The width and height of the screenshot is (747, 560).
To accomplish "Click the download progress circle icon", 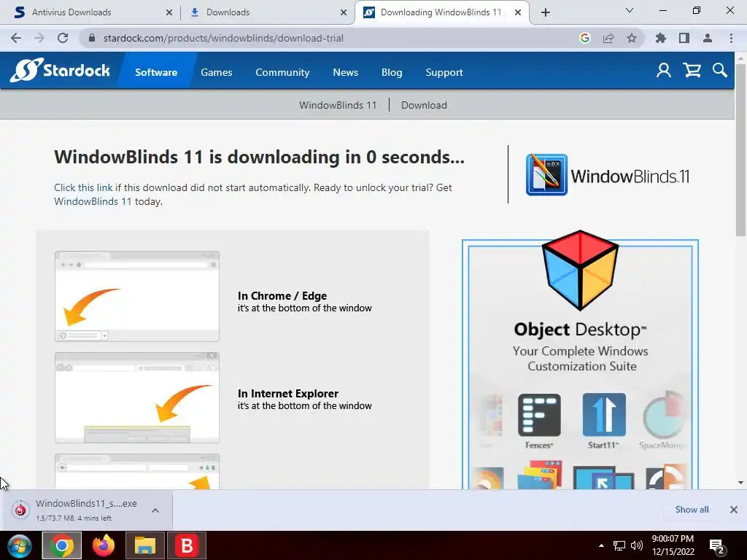I will pos(20,510).
